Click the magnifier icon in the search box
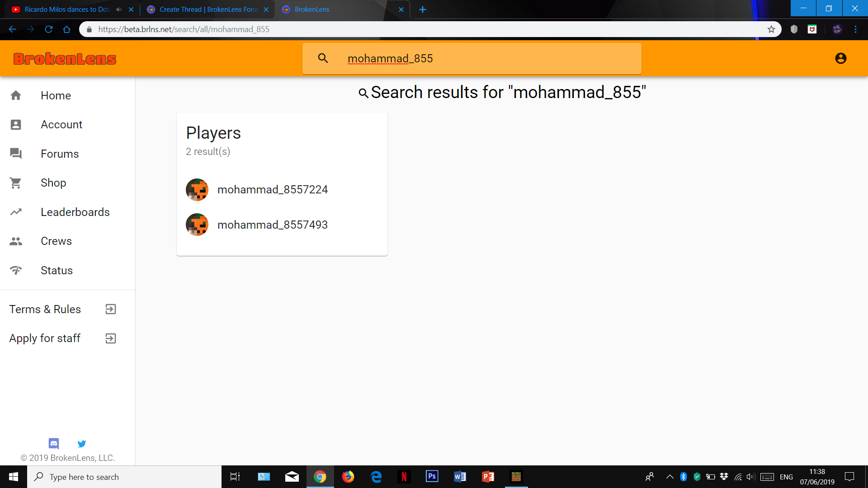The image size is (868, 488). click(x=323, y=58)
